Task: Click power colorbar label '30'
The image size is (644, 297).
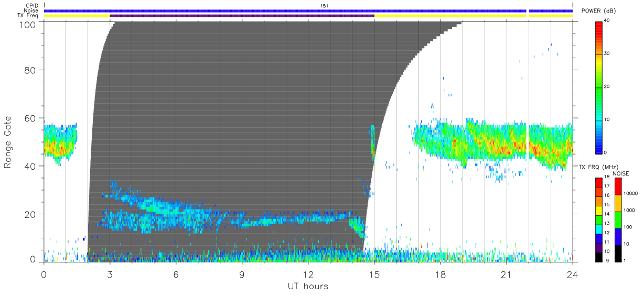Action: (608, 53)
